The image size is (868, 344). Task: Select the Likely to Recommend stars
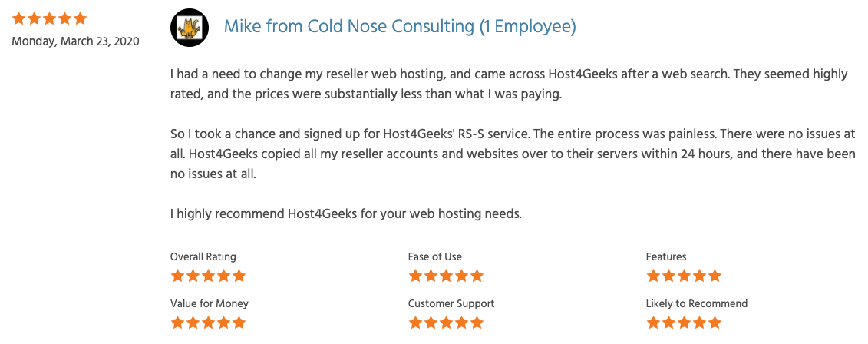pyautogui.click(x=684, y=322)
